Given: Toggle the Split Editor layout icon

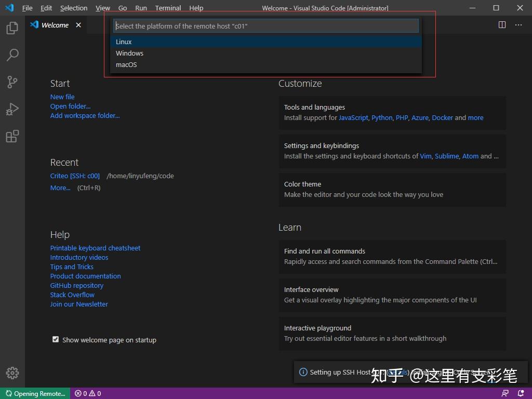Looking at the screenshot, I should pyautogui.click(x=501, y=24).
